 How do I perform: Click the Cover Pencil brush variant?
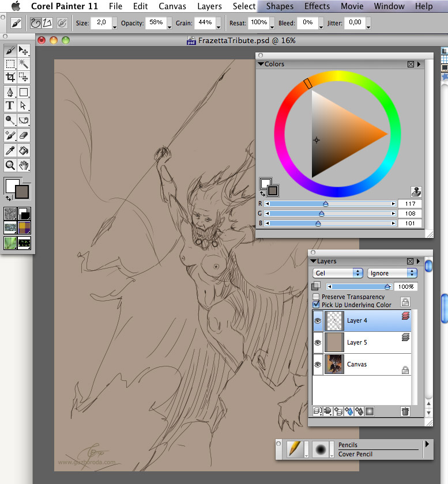355,454
